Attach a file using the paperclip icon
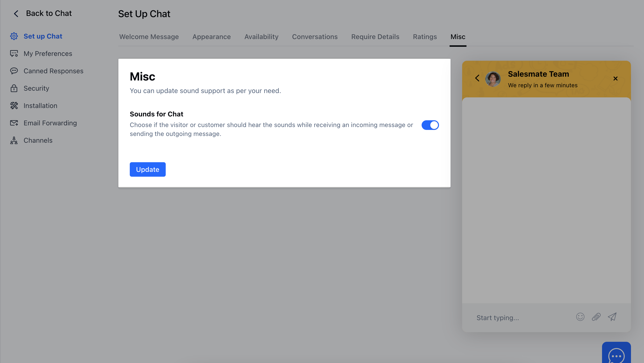The width and height of the screenshot is (644, 363). click(x=596, y=317)
